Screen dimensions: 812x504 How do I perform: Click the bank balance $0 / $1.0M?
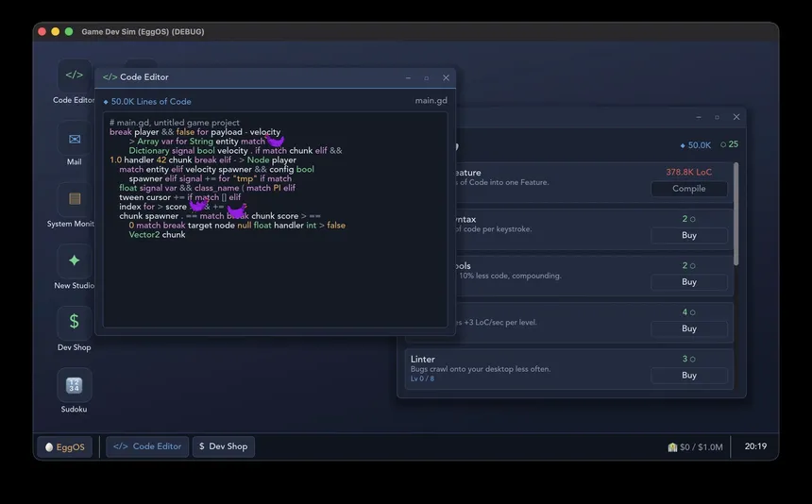[695, 447]
